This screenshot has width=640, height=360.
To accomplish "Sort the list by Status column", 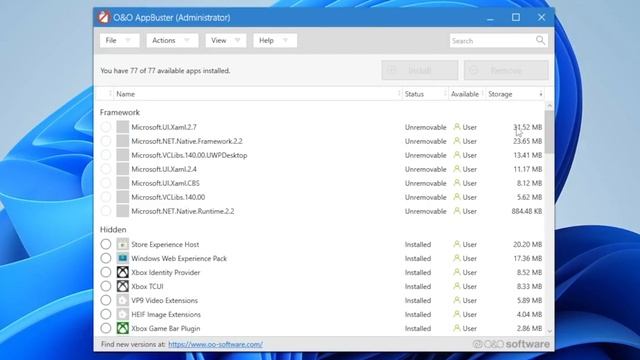I will (x=425, y=94).
